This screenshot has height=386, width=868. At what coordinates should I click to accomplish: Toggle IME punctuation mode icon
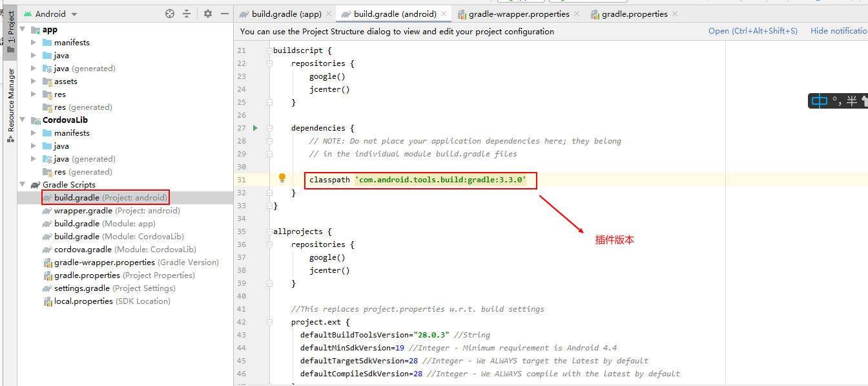pyautogui.click(x=836, y=102)
